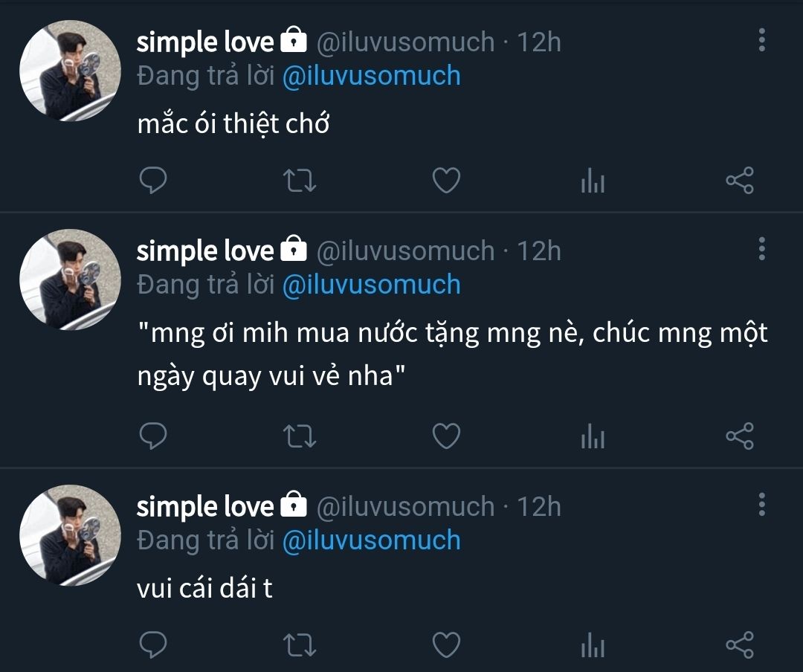Retweet the "mng ơi mih mua nước" tweet

coord(300,436)
